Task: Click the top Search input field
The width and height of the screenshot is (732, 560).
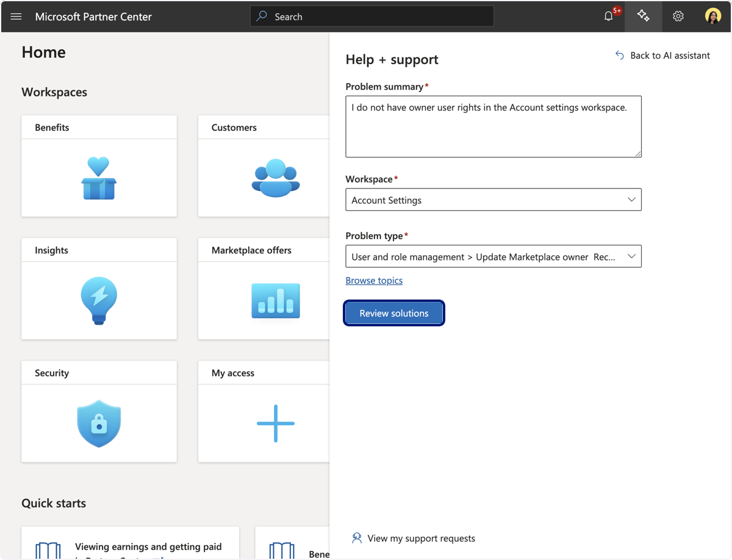Action: [371, 16]
